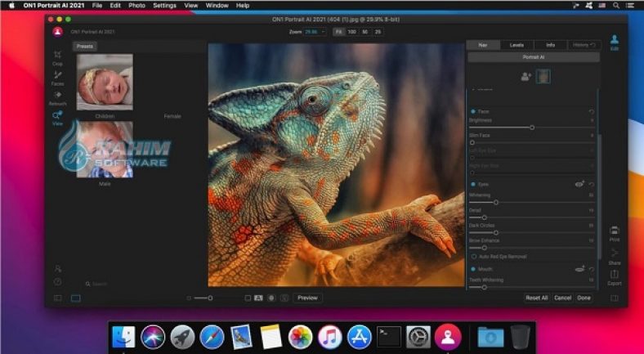Image resolution: width=644 pixels, height=354 pixels.
Task: Set zoom to 25
Action: (x=378, y=32)
